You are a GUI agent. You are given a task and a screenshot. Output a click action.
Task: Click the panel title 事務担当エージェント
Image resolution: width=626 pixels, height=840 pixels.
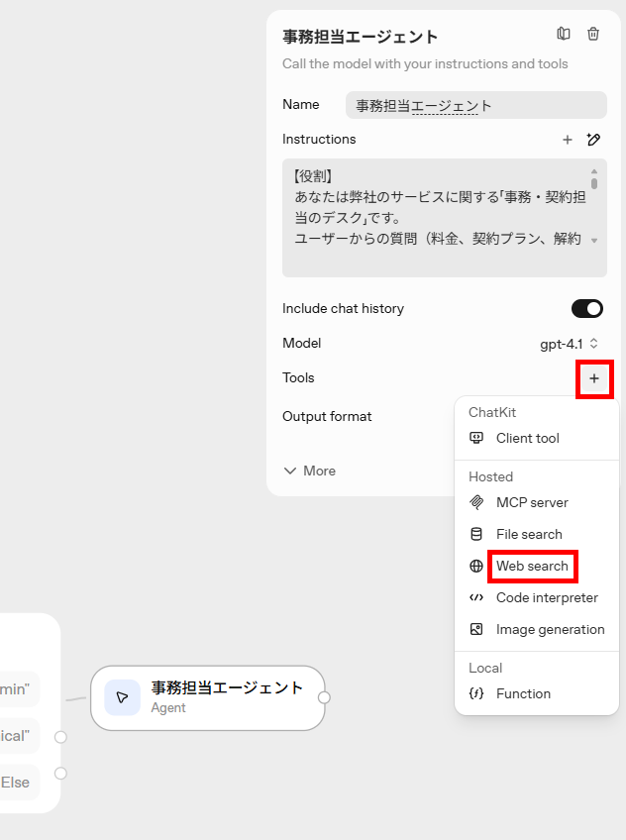coord(360,37)
